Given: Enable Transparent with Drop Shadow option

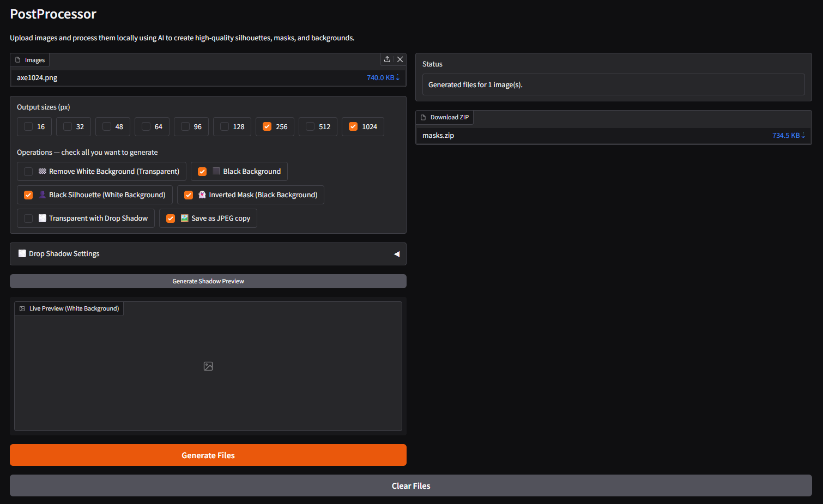Looking at the screenshot, I should [x=28, y=218].
